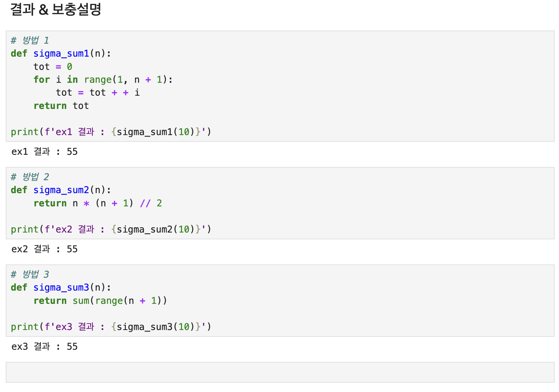Select the output 'ex1 결과 : 55'
559x392 pixels.
(44, 152)
